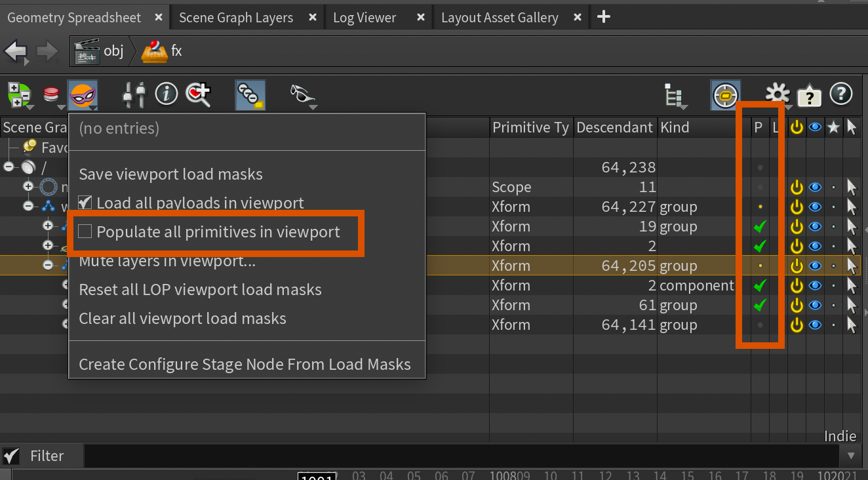868x480 pixels.
Task: Switch to the Log Viewer tab
Action: [x=365, y=18]
